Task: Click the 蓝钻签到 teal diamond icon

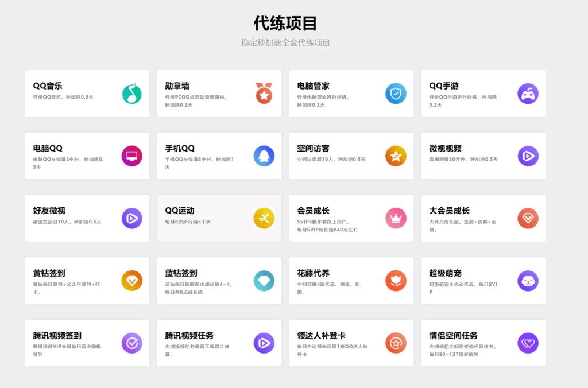Action: tap(264, 281)
